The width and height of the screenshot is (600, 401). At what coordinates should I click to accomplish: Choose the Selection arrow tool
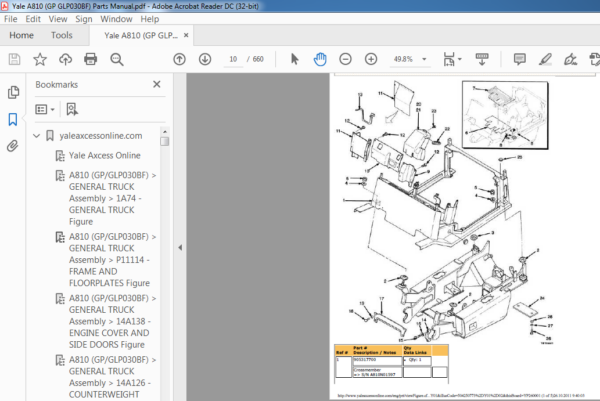point(294,59)
